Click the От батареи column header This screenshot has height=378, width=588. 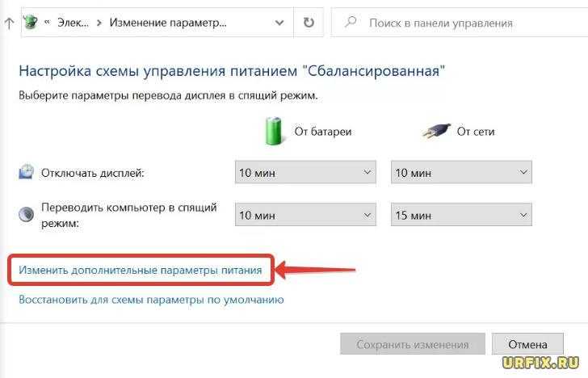point(323,132)
